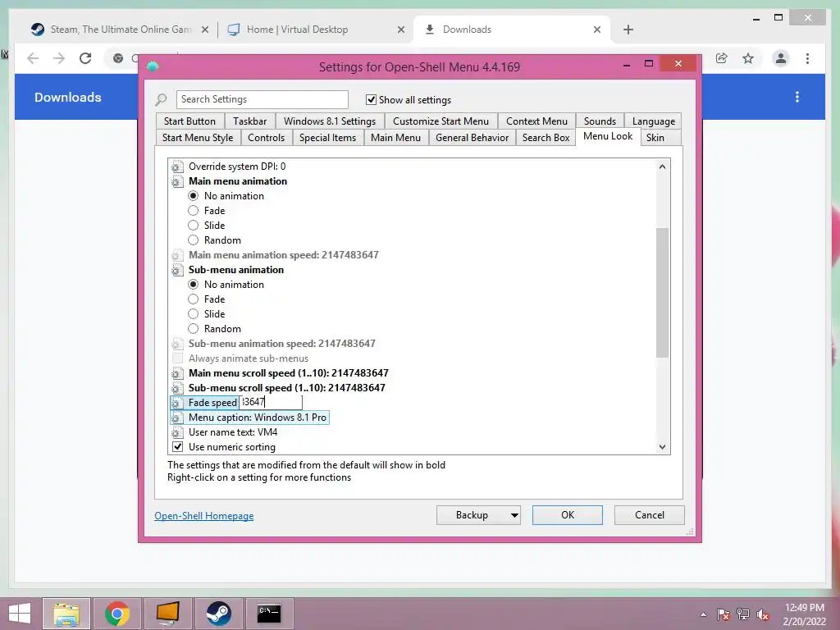
Task: Select Fade under Main menu animation
Action: click(194, 211)
